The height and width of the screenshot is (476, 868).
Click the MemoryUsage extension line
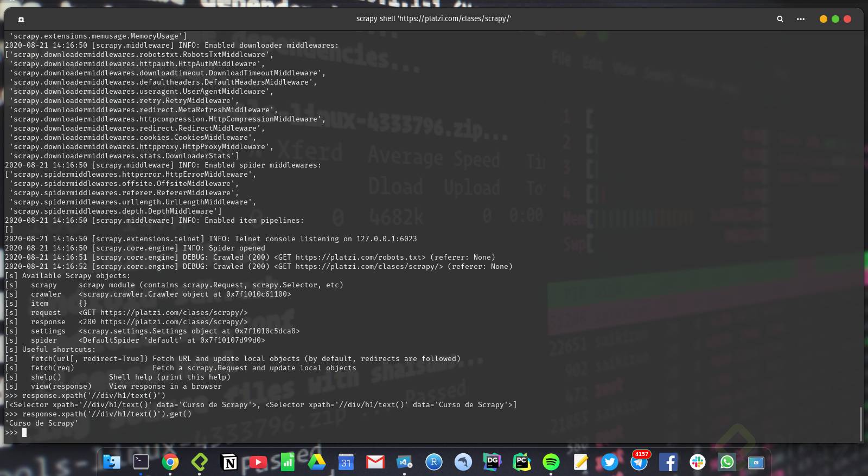pyautogui.click(x=98, y=36)
